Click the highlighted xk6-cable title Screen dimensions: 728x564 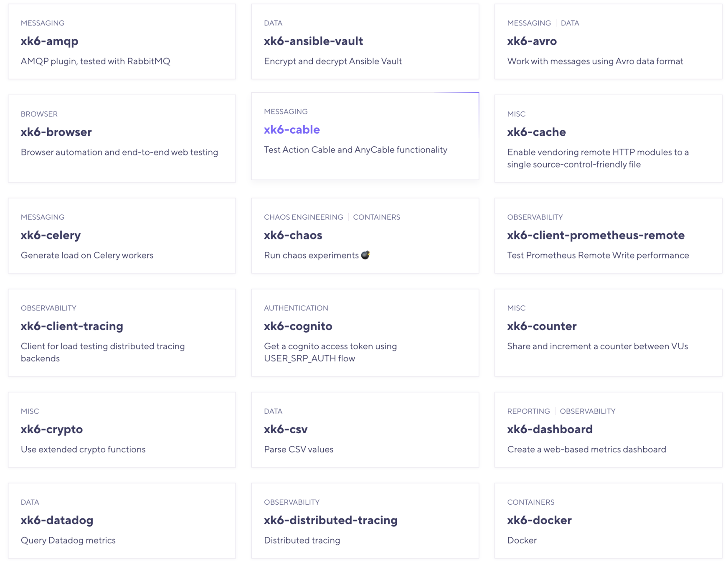[292, 130]
